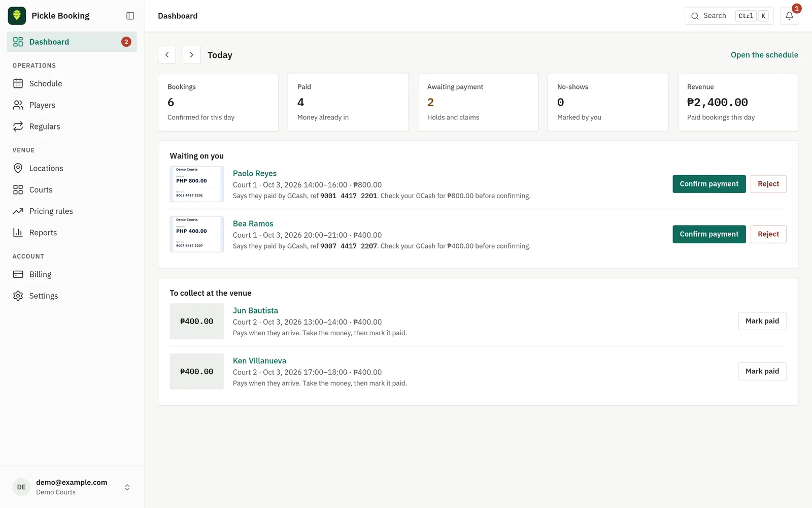
Task: Select the Players menu item label
Action: [x=42, y=105]
